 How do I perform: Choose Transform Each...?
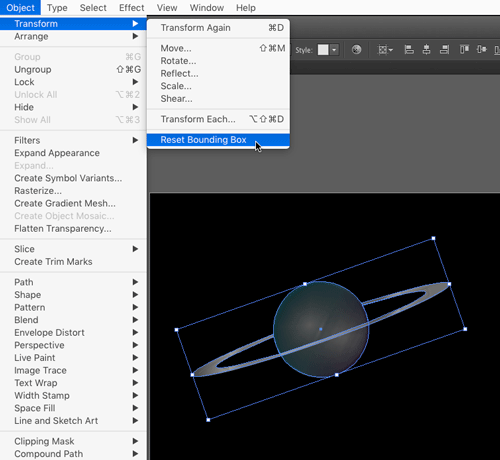[x=218, y=119]
